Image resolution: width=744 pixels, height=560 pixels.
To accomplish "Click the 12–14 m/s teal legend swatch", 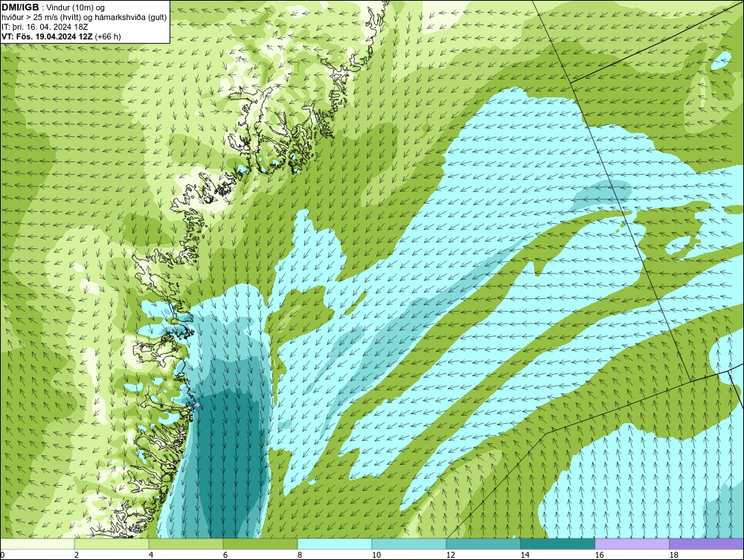I will pos(483,544).
